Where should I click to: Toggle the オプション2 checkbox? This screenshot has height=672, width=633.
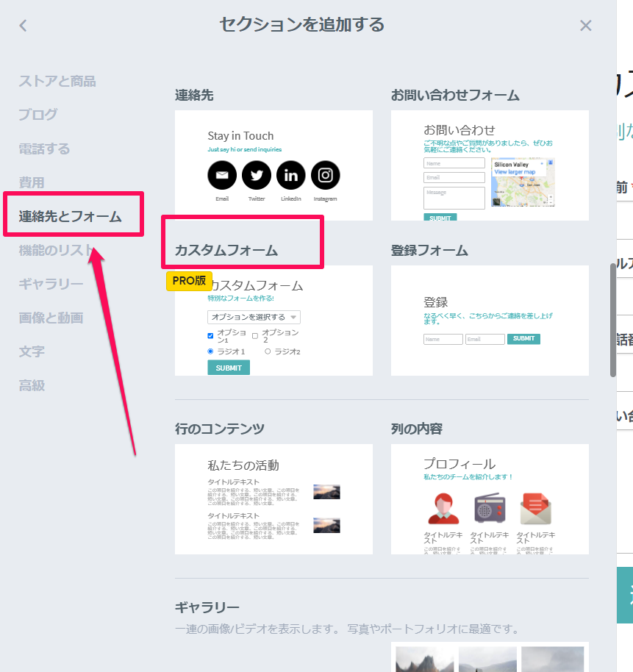pyautogui.click(x=255, y=336)
